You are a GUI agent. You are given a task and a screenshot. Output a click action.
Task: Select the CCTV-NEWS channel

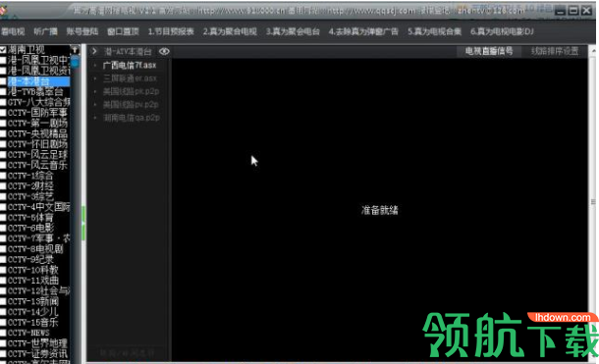(x=28, y=334)
